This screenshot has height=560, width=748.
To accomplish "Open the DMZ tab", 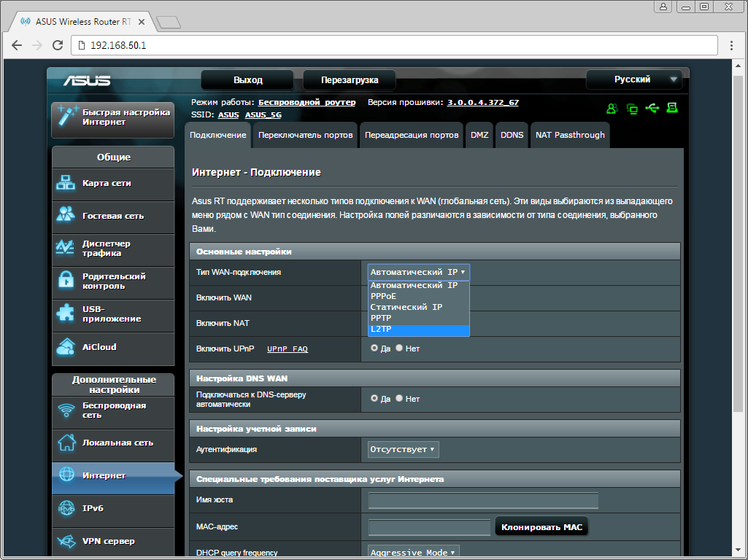I will click(479, 135).
